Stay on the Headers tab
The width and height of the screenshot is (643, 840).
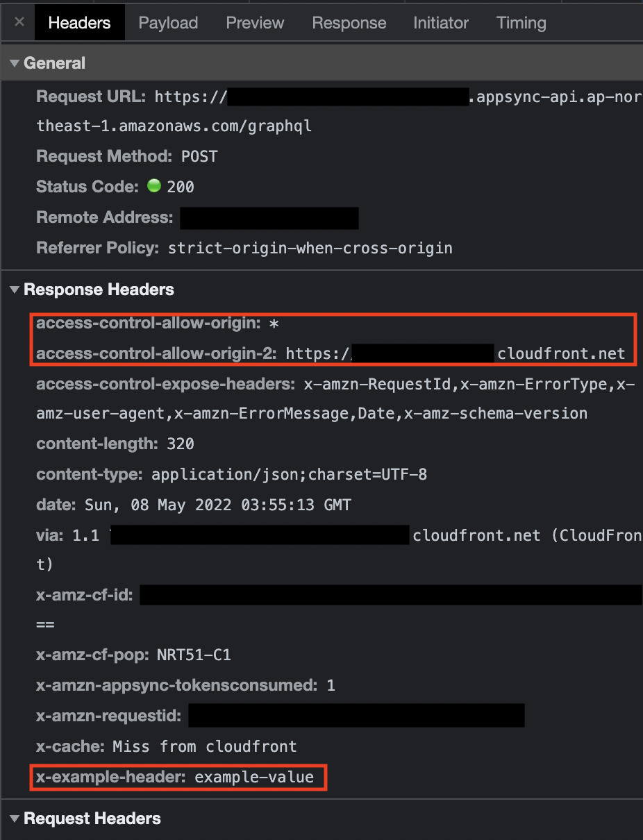tap(79, 22)
